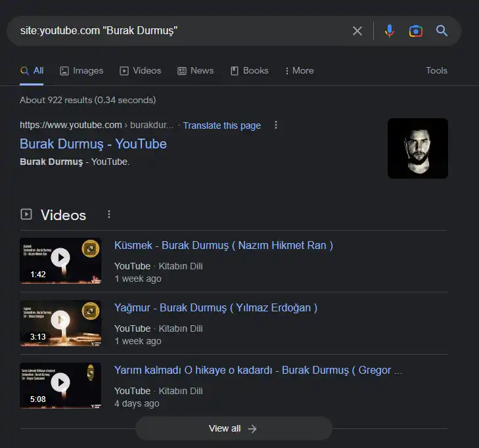The height and width of the screenshot is (448, 479).
Task: Select the All results tab
Action: coord(32,70)
